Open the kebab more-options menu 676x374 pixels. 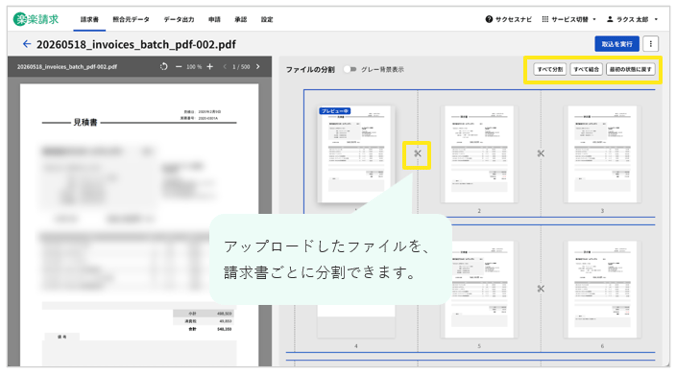tap(651, 44)
